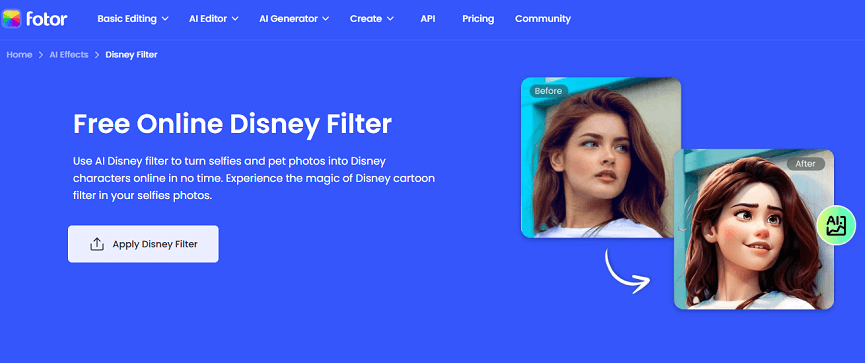Open the After cartoon thumbnail
865x363 pixels.
754,229
